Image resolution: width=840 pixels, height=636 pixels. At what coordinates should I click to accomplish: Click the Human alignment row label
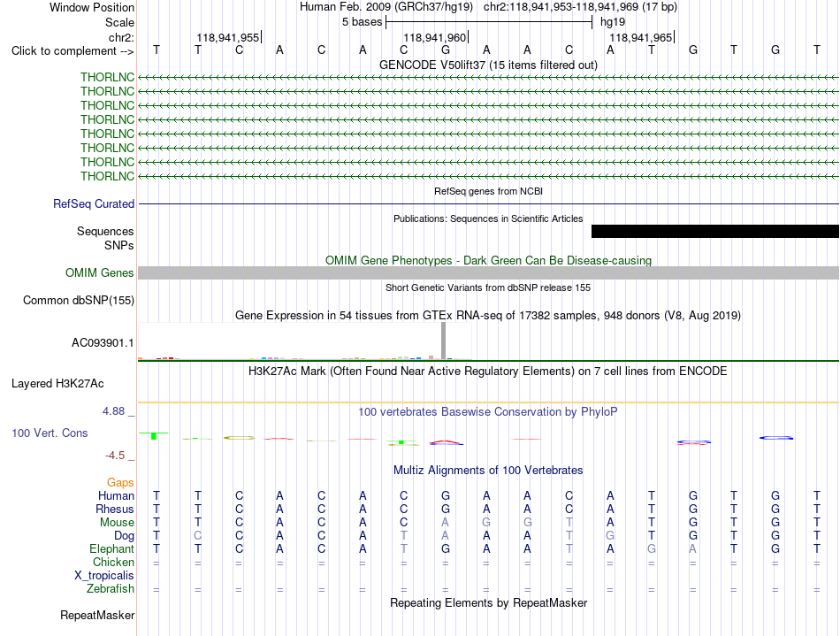pos(116,495)
